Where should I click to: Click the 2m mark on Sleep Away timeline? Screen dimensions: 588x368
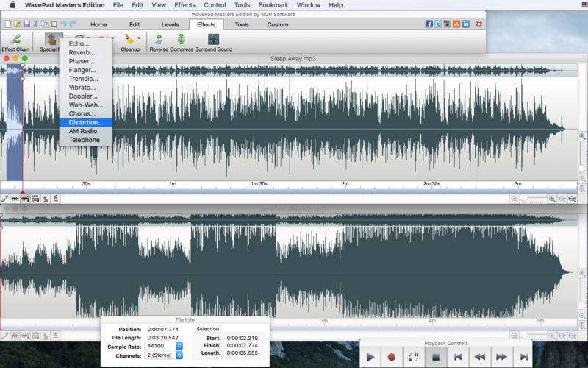pyautogui.click(x=345, y=184)
